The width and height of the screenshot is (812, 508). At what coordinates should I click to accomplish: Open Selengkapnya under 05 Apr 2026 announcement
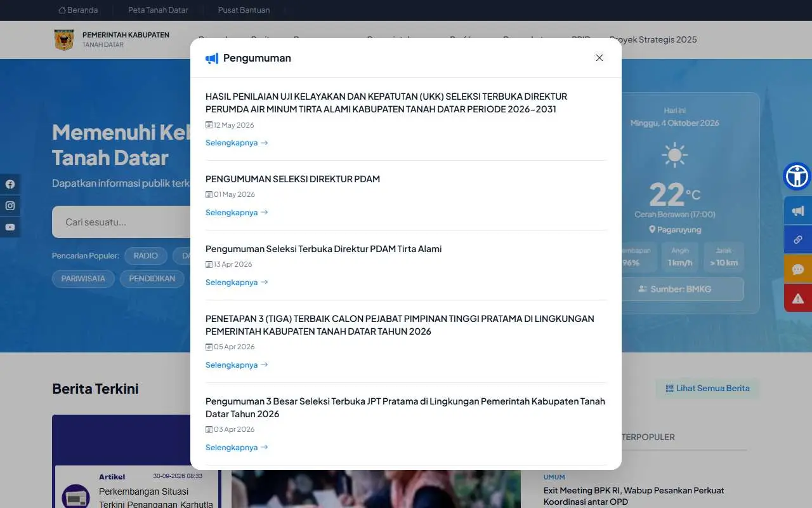pyautogui.click(x=237, y=365)
